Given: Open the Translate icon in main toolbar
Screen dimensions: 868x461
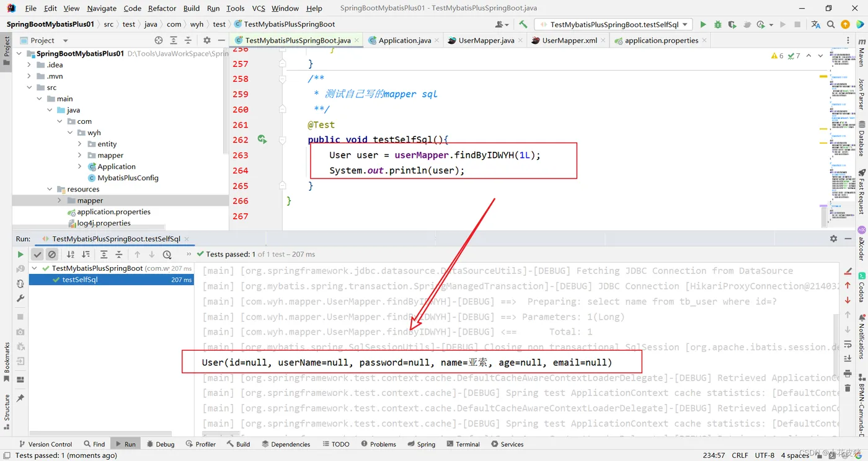Looking at the screenshot, I should click(815, 24).
